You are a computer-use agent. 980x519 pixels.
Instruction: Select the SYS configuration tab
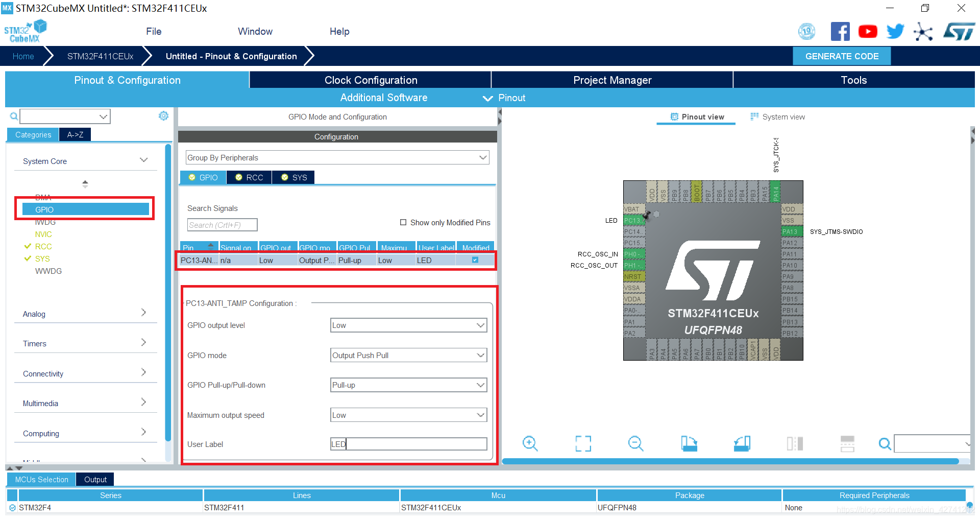tap(294, 177)
